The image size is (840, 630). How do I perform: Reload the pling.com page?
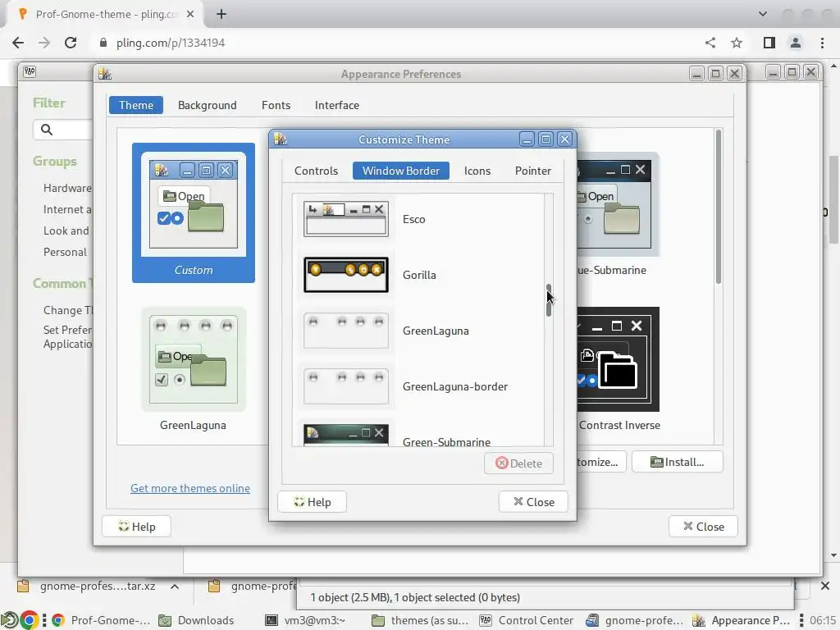71,43
